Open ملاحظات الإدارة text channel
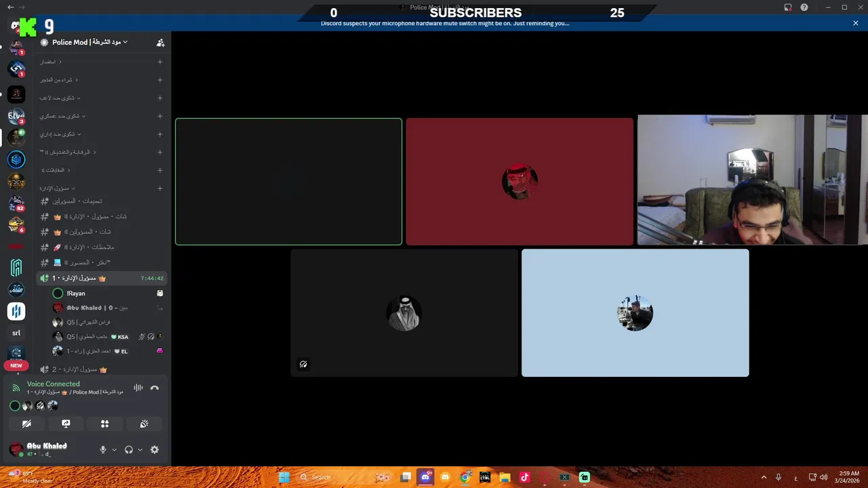 [x=102, y=247]
